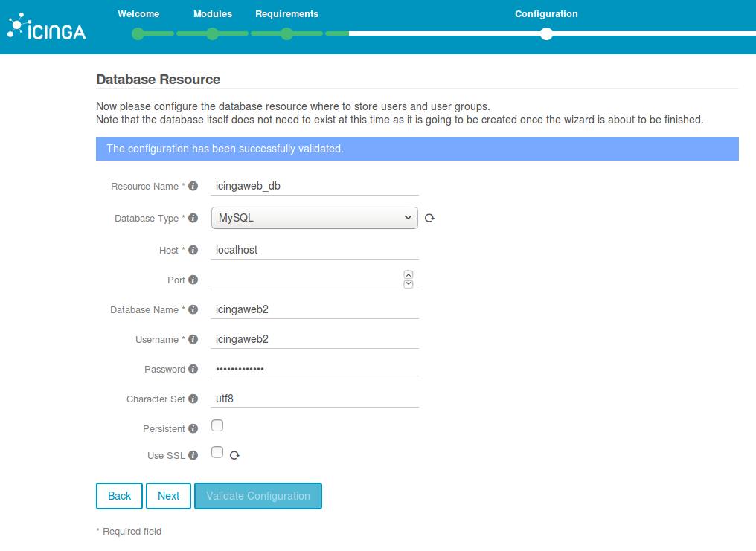The height and width of the screenshot is (551, 756).
Task: Focus the Username input field
Action: 314,340
